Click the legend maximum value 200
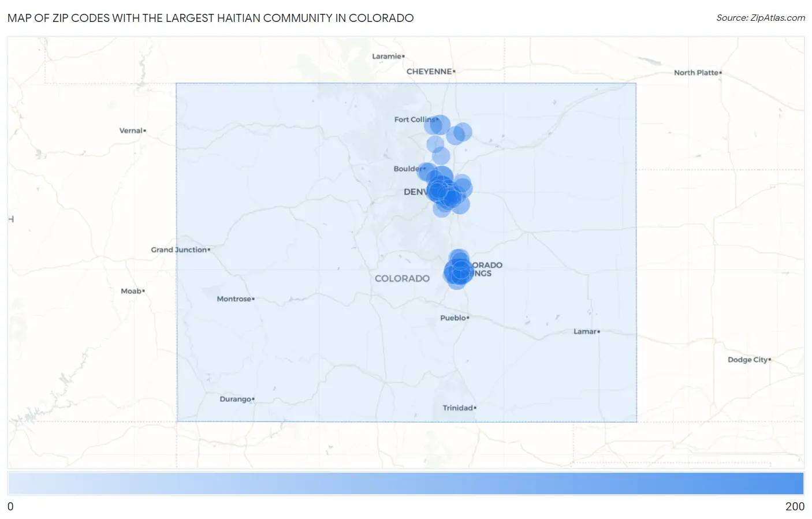Viewport: 812px width, 519px height. pos(795,506)
